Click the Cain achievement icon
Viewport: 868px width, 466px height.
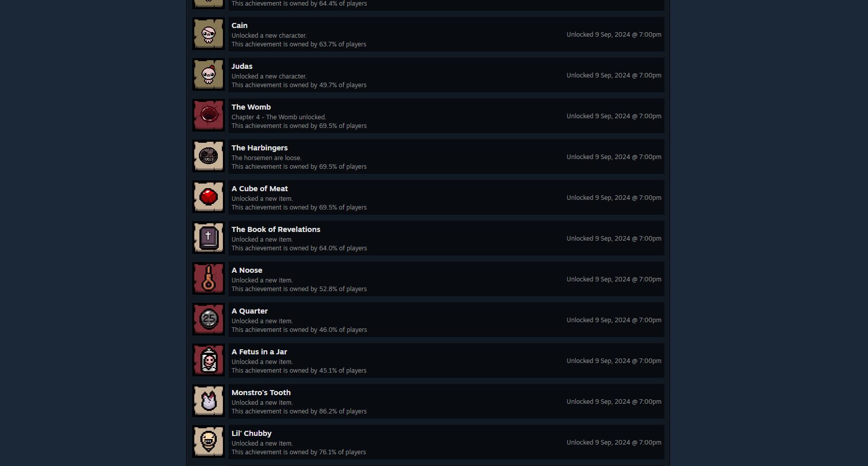209,34
